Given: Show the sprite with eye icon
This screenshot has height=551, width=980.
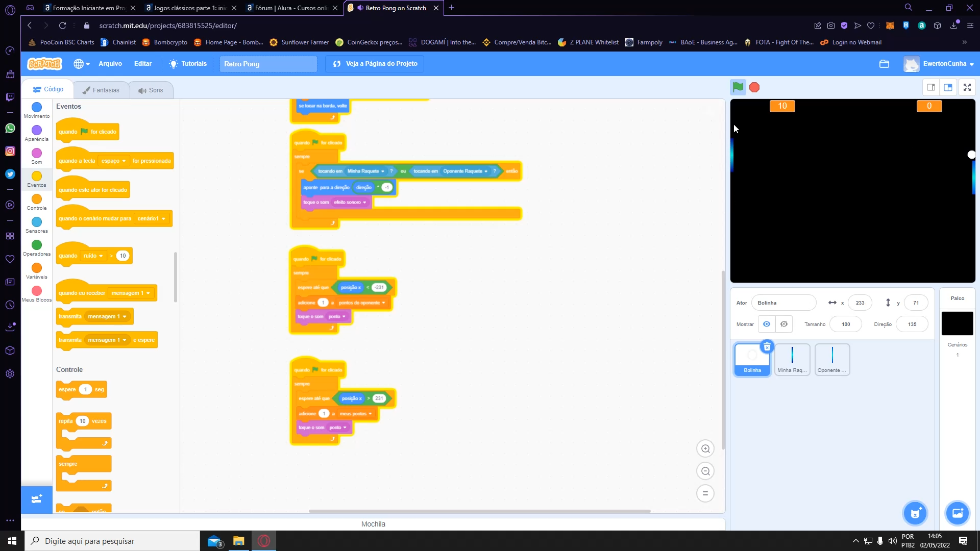Looking at the screenshot, I should point(767,324).
